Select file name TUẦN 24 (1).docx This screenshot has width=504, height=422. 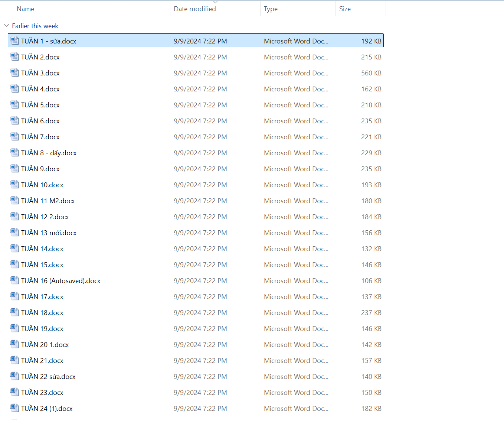47,409
